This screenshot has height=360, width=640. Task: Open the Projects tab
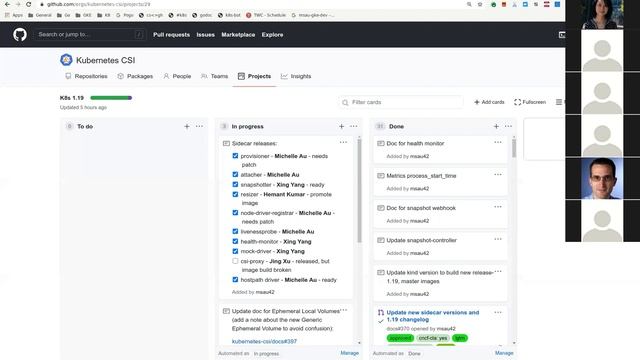[254, 76]
